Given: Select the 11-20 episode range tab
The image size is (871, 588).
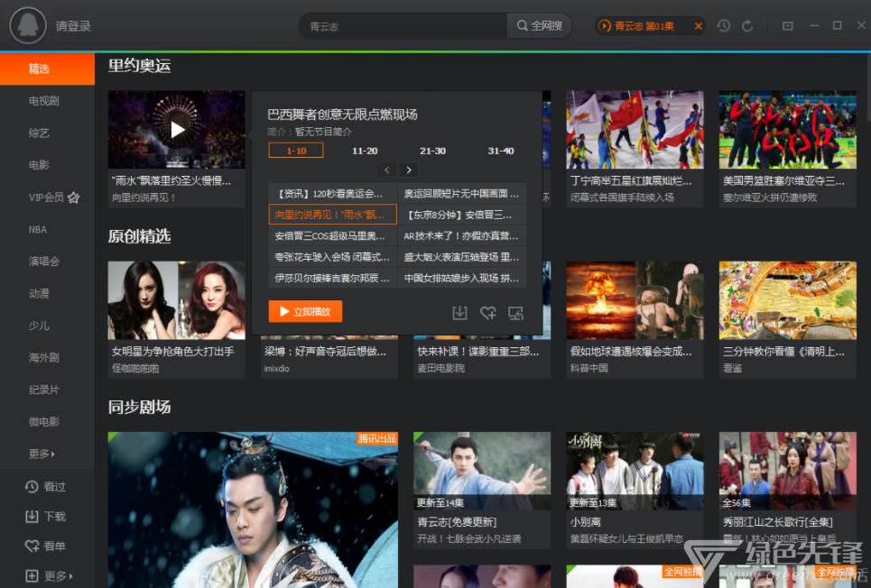Looking at the screenshot, I should click(365, 151).
